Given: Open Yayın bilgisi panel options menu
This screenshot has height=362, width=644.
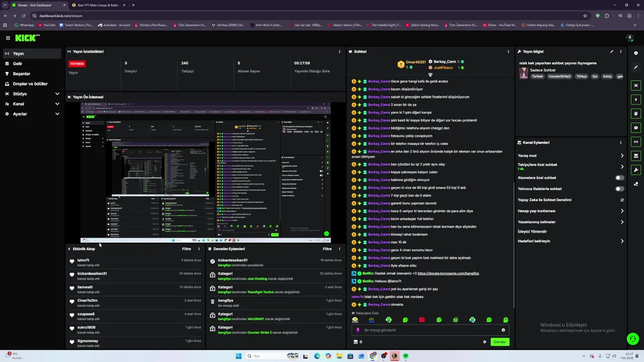Looking at the screenshot, I should (620, 51).
